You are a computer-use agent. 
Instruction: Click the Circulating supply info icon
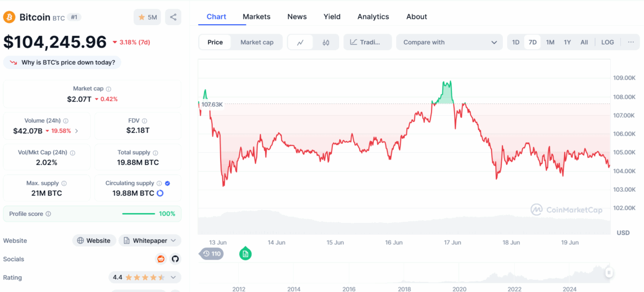(x=159, y=183)
